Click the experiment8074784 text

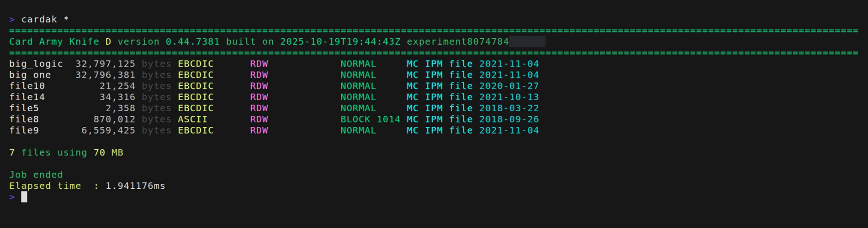457,41
